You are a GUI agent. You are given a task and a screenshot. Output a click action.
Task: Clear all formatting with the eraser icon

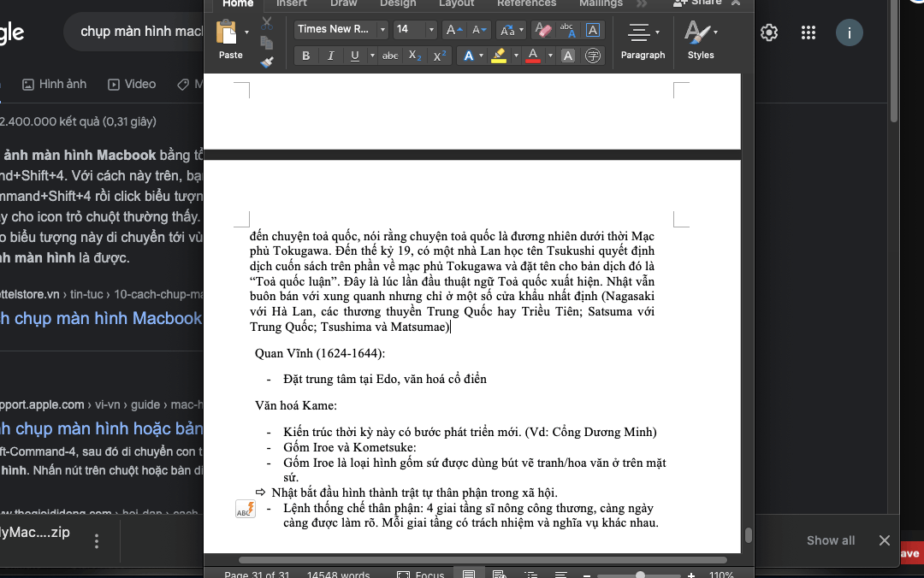pyautogui.click(x=542, y=29)
